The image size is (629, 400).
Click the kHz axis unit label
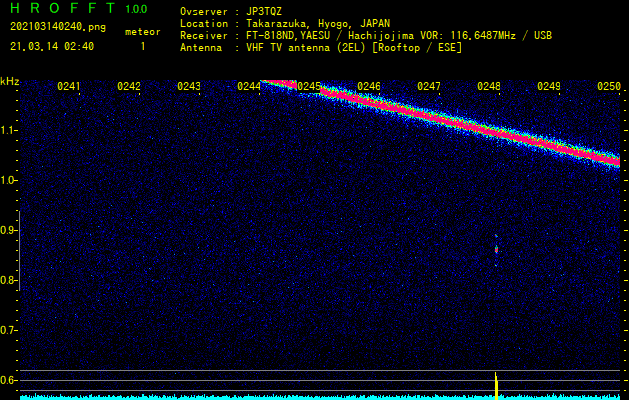[x=9, y=81]
